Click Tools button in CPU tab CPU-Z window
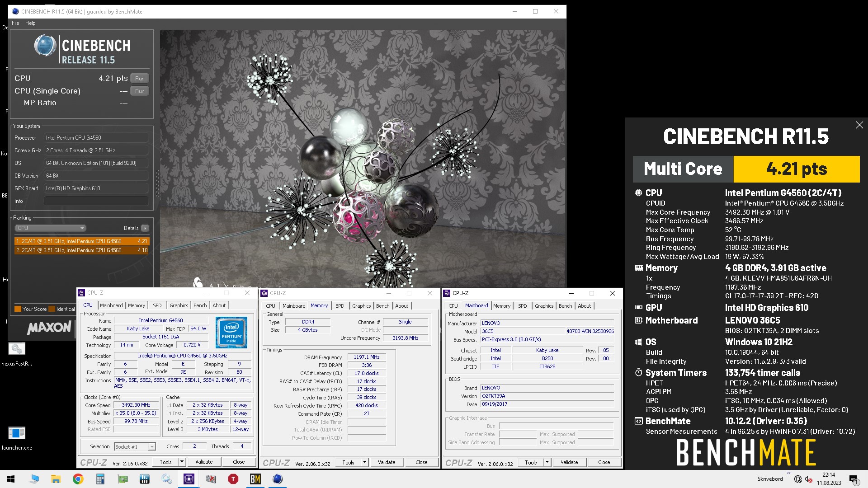Viewport: 868px width, 488px height. (x=165, y=462)
